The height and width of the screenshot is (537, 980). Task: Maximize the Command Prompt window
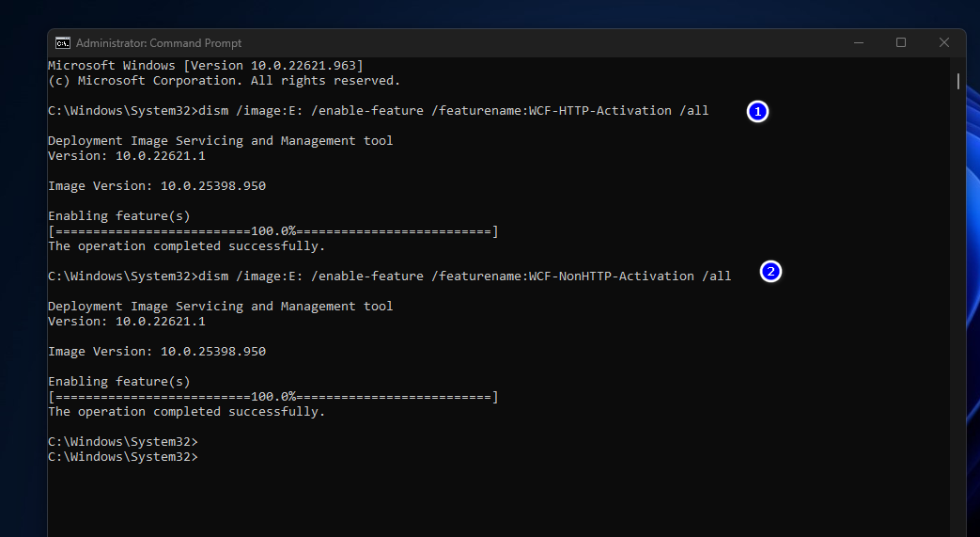[901, 42]
